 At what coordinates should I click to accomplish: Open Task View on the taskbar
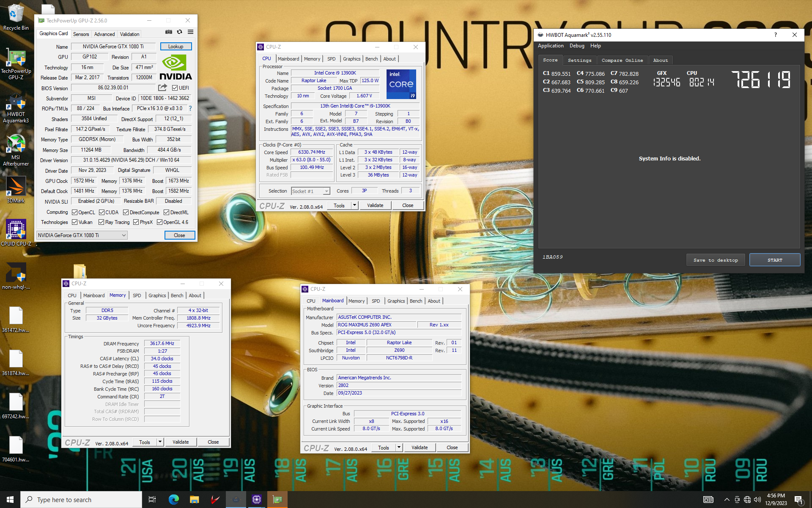click(152, 500)
